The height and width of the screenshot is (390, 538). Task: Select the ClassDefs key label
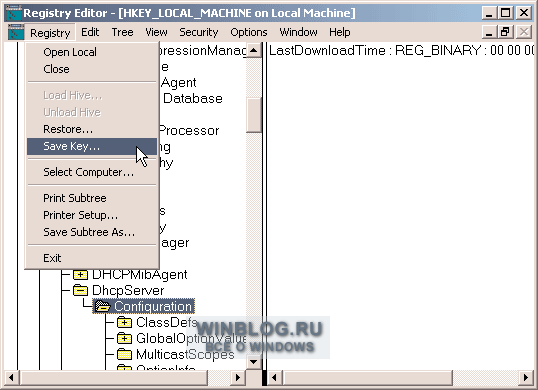tap(167, 322)
